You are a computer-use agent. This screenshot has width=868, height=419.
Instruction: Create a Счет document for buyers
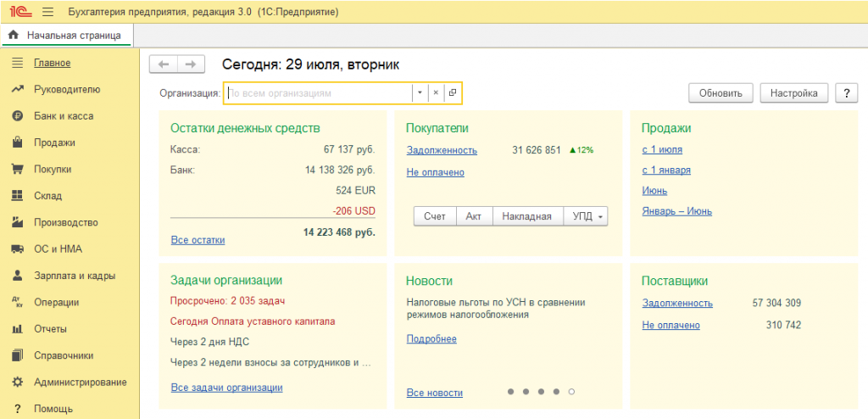pos(435,216)
